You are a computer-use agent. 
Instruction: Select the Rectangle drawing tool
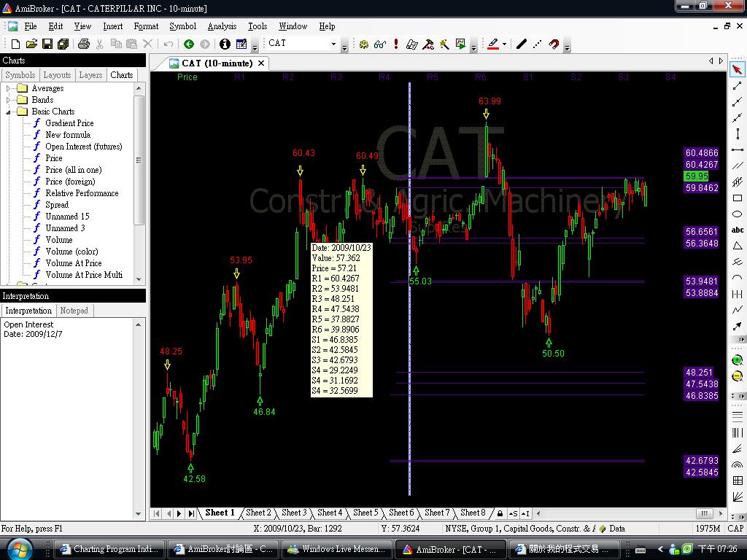tap(737, 198)
